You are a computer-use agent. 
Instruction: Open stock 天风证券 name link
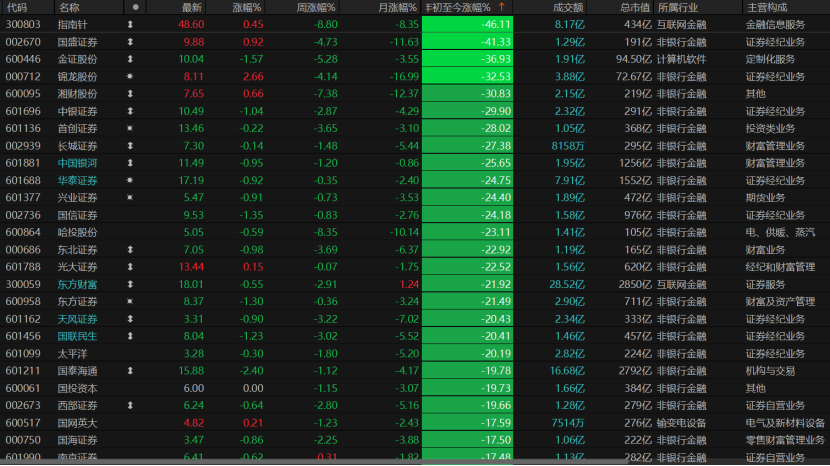(x=77, y=319)
